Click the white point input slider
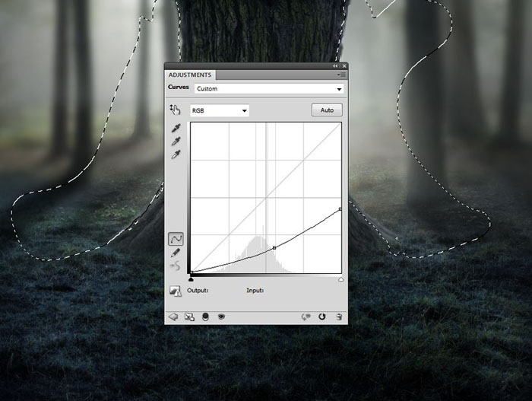The image size is (532, 401). point(341,279)
